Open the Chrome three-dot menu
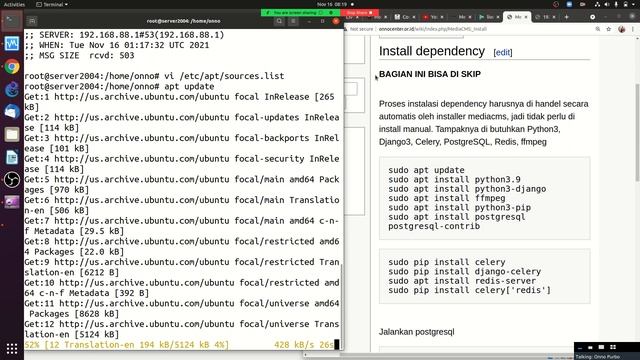The image size is (640, 360). pos(633,29)
